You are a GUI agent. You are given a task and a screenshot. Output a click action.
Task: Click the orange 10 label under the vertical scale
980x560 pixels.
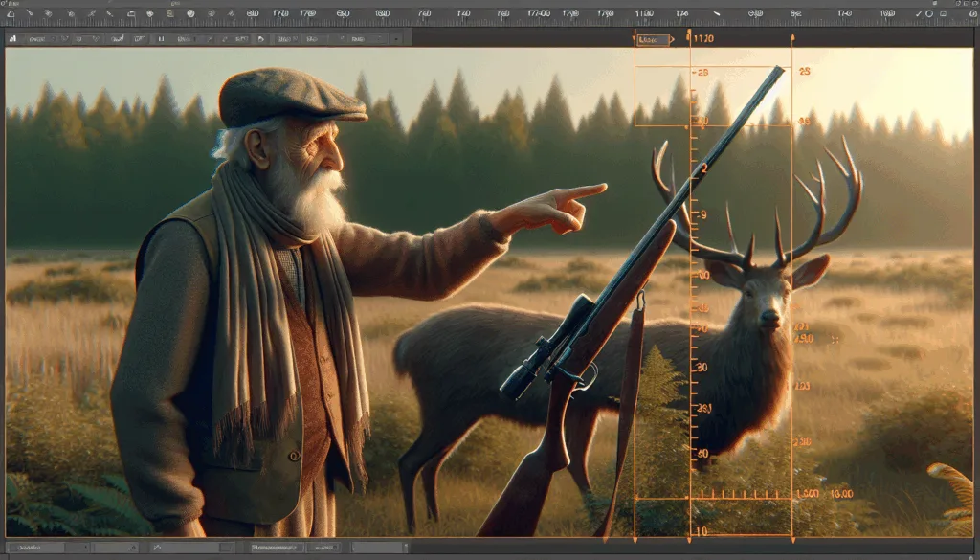point(702,531)
